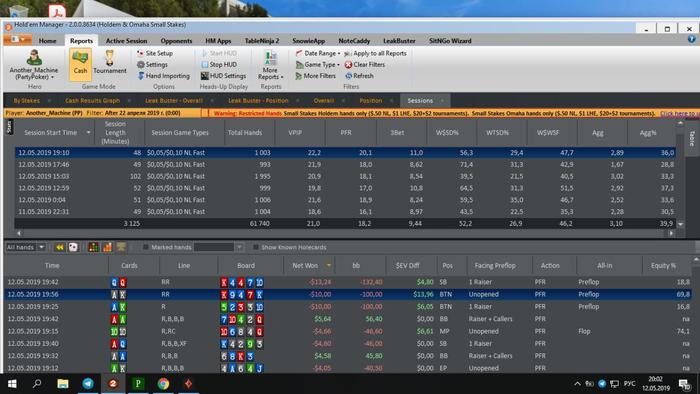Open the application menu orb button
The width and height of the screenshot is (700, 394).
17,40
